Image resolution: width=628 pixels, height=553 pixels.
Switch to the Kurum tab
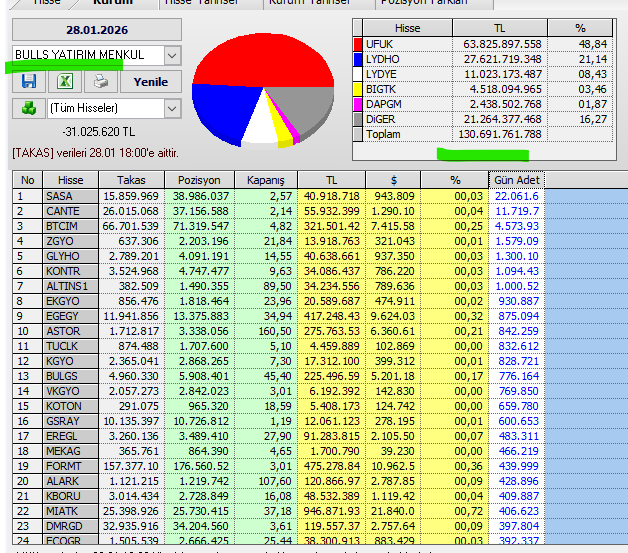click(x=113, y=3)
